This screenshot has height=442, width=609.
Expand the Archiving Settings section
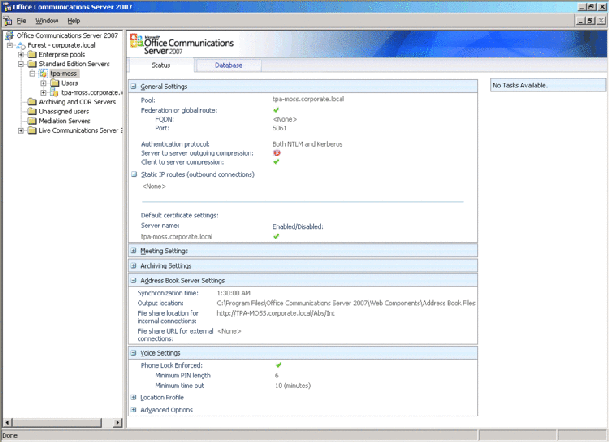click(134, 266)
